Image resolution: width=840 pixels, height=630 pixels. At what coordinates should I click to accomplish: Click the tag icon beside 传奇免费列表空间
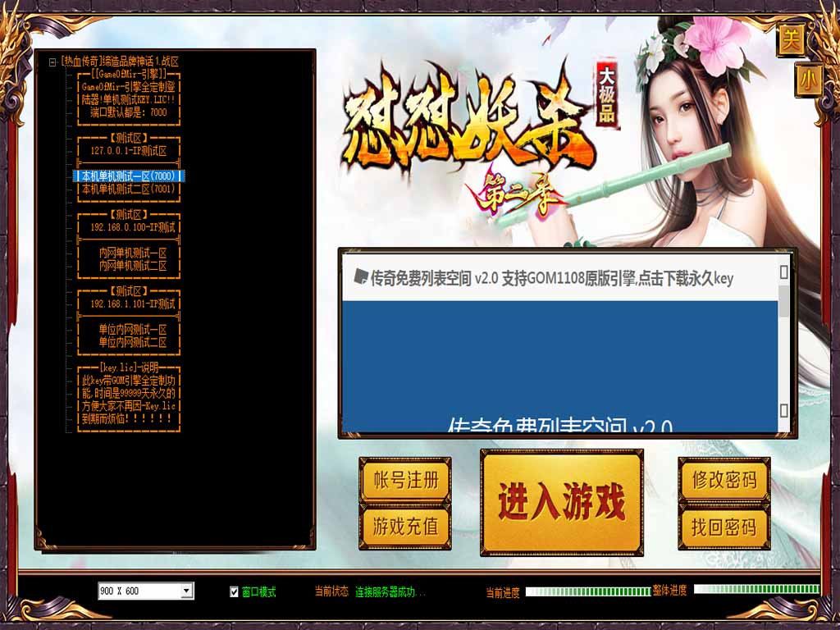pyautogui.click(x=361, y=276)
